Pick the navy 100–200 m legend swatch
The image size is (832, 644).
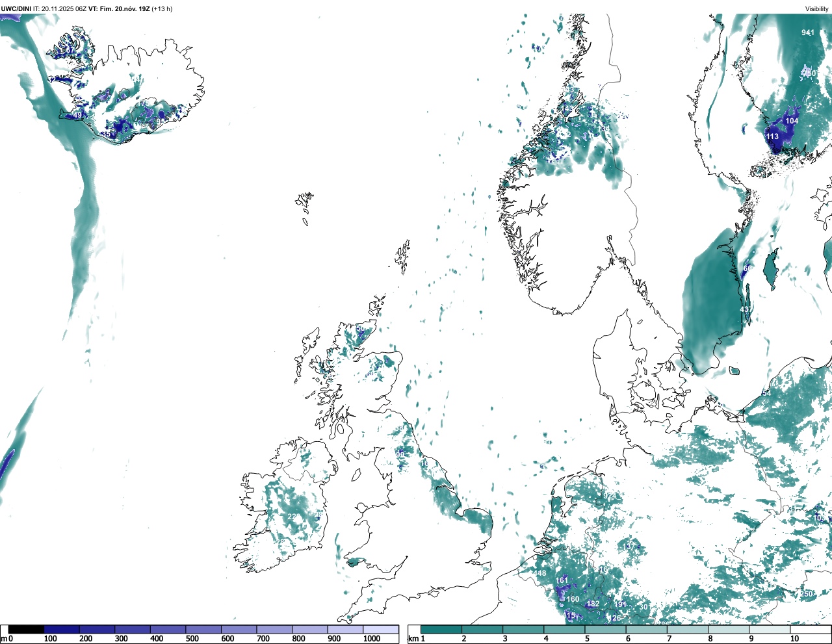click(62, 629)
